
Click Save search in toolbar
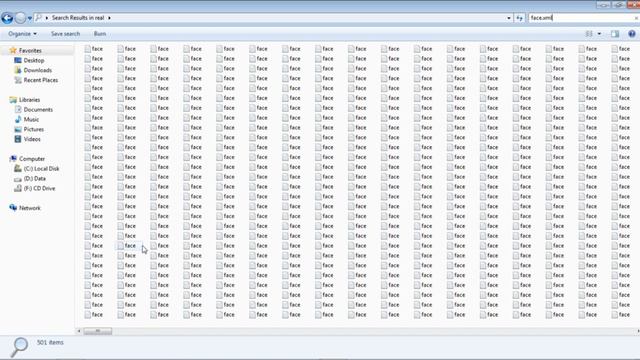(x=65, y=34)
